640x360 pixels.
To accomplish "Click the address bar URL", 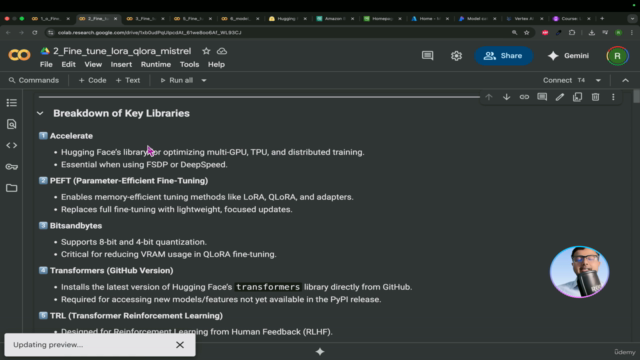I will [149, 33].
